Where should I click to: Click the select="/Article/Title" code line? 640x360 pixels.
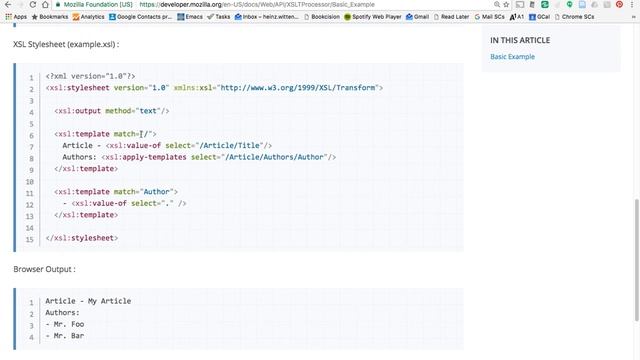click(x=167, y=146)
